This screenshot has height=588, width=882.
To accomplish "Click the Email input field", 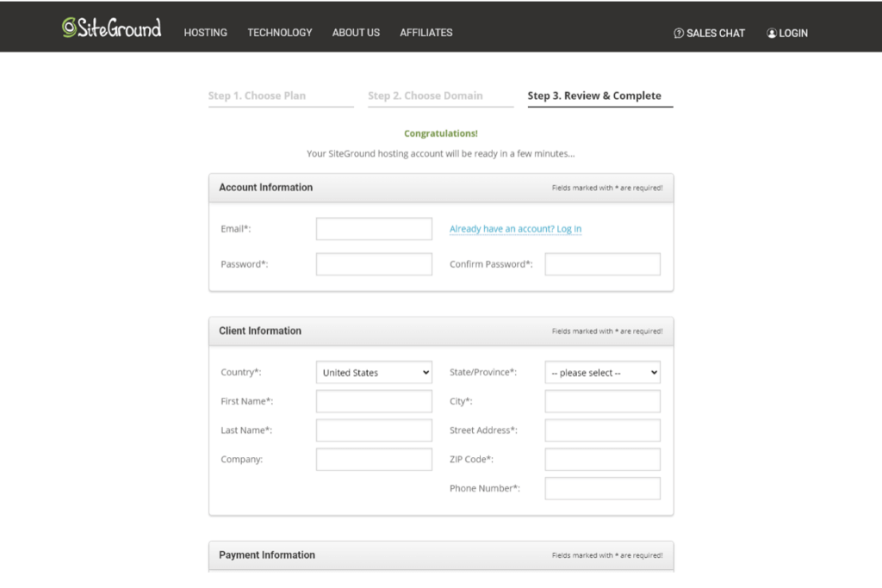I will pyautogui.click(x=373, y=228).
